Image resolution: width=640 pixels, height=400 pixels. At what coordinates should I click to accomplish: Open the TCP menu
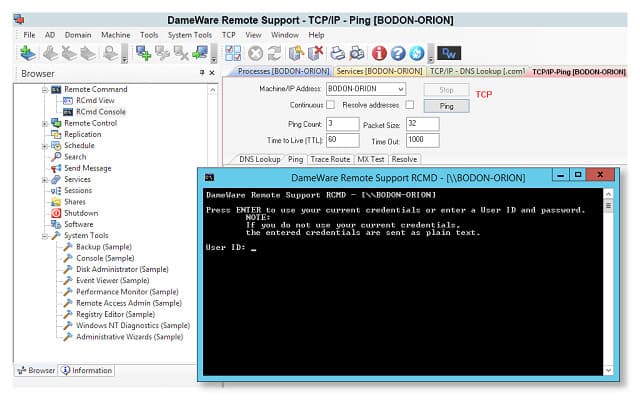point(229,35)
